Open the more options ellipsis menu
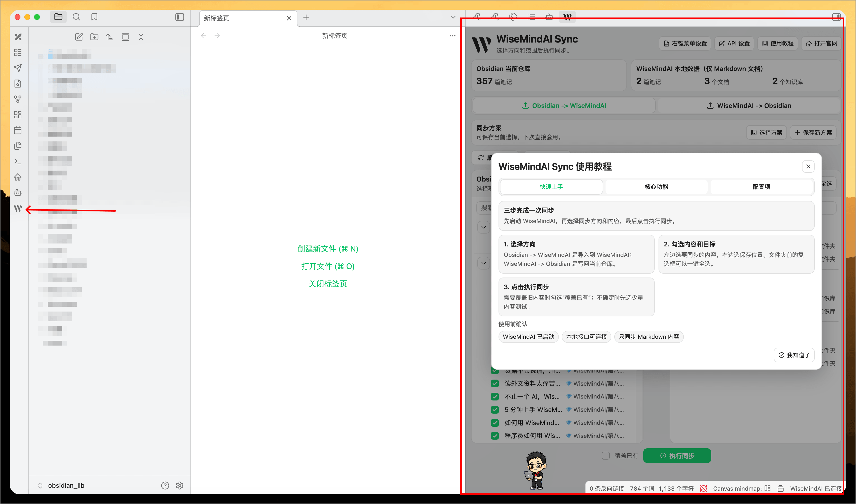The height and width of the screenshot is (504, 856). click(x=452, y=36)
